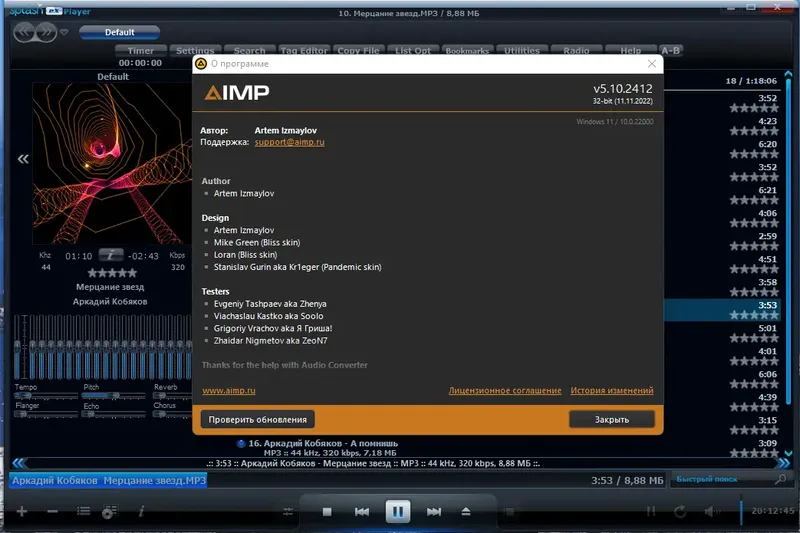Adjust the Tempo slider
800x533 pixels.
[46, 396]
